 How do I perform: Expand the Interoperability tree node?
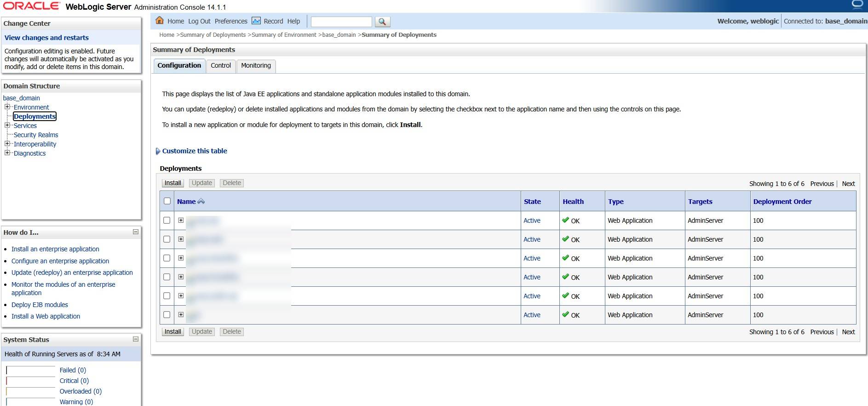click(x=7, y=144)
